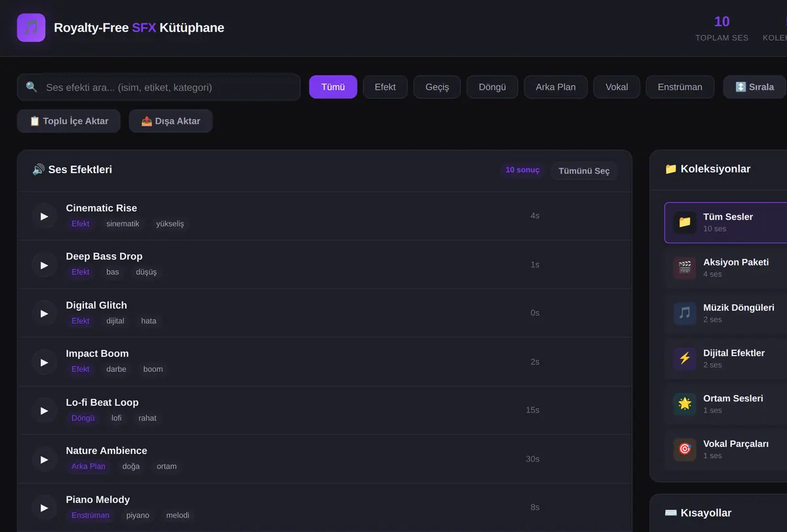Click the Müzik Döngüleri note icon
The image size is (787, 532).
(x=685, y=313)
